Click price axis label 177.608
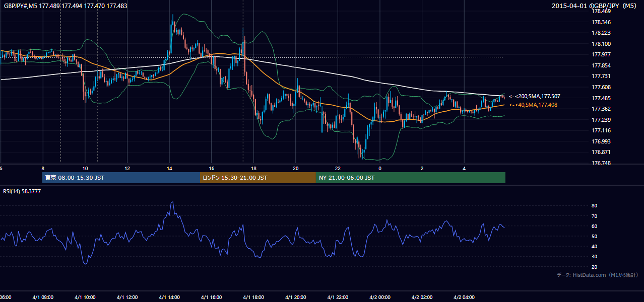Viewport: 644px width, 302px height. tap(601, 87)
